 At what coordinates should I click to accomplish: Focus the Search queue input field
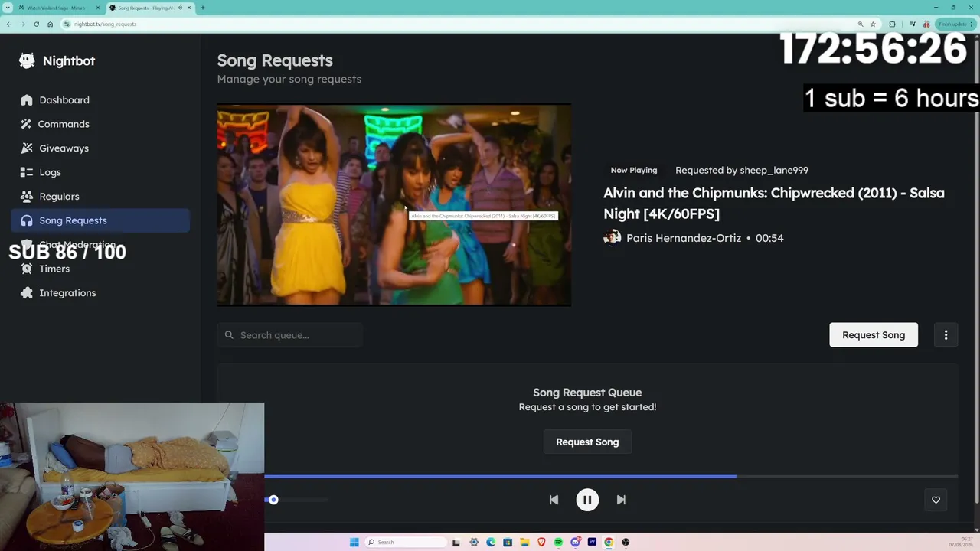pos(289,334)
